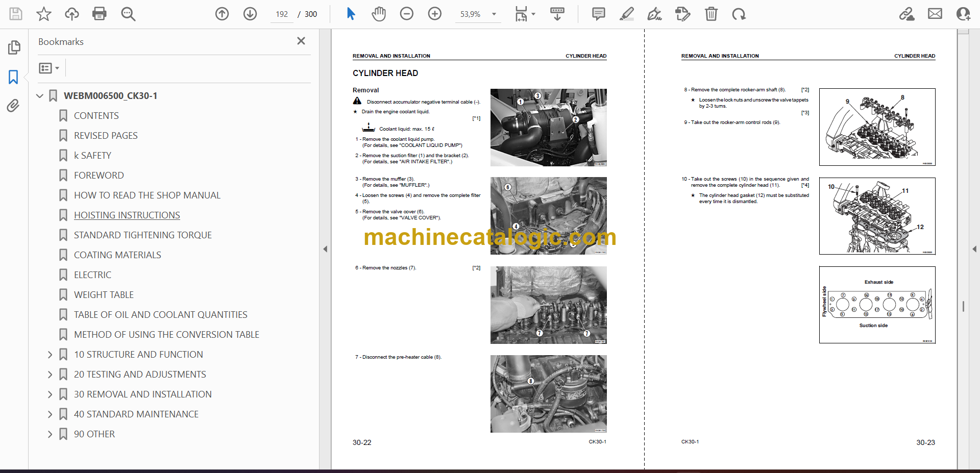Click the share with others person icon
The height and width of the screenshot is (473, 980).
pyautogui.click(x=963, y=14)
